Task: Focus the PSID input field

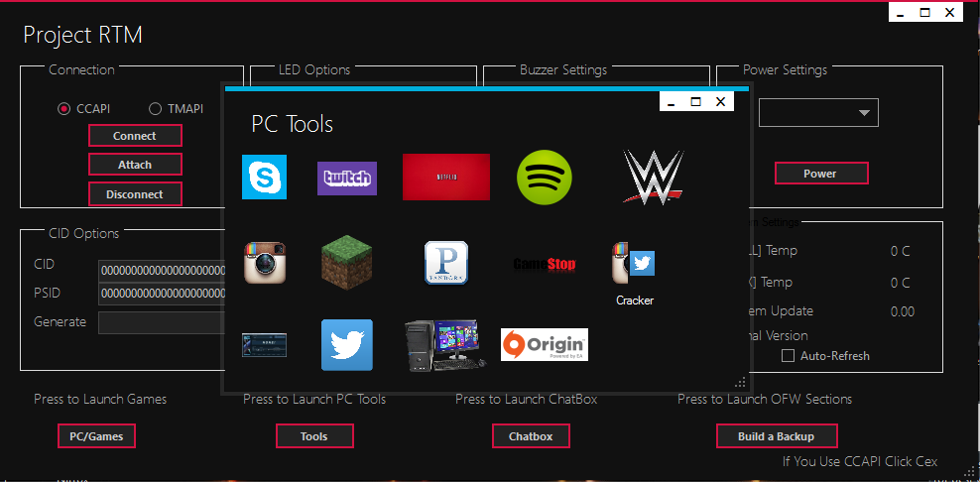Action: coord(161,294)
